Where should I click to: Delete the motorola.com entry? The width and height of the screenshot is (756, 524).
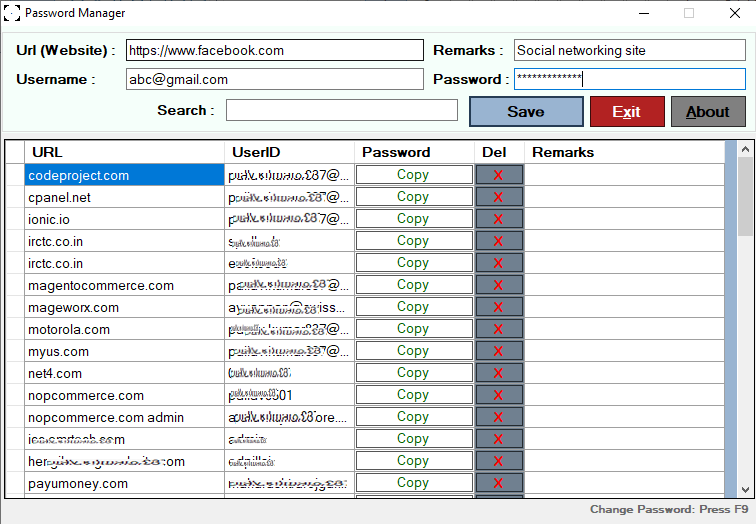pos(499,329)
